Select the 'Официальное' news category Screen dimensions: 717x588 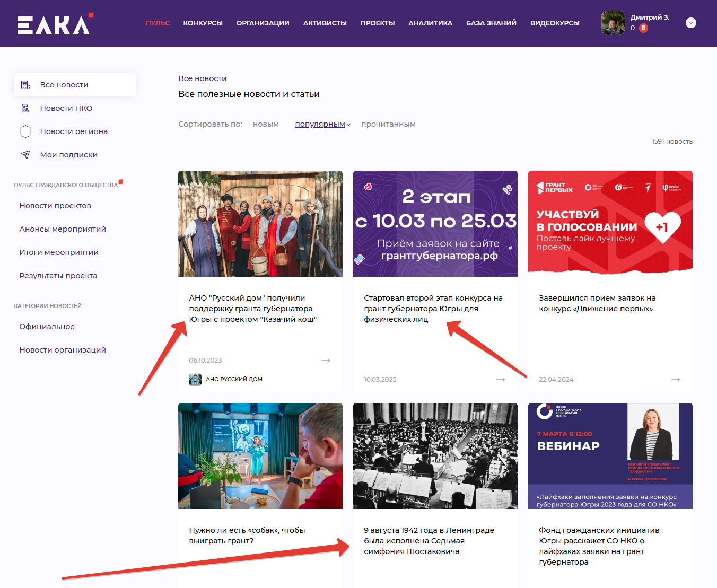click(47, 327)
